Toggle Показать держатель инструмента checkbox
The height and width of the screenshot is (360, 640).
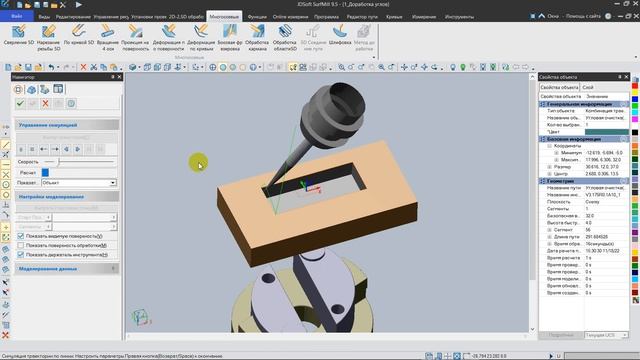21,255
